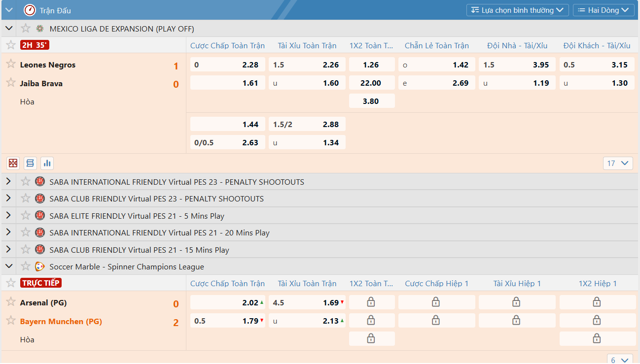
Task: Open the Hai Dòng display dropdown
Action: coord(603,10)
